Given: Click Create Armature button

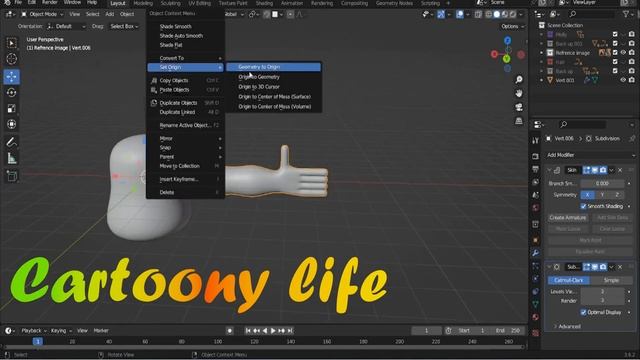Looking at the screenshot, I should (568, 218).
